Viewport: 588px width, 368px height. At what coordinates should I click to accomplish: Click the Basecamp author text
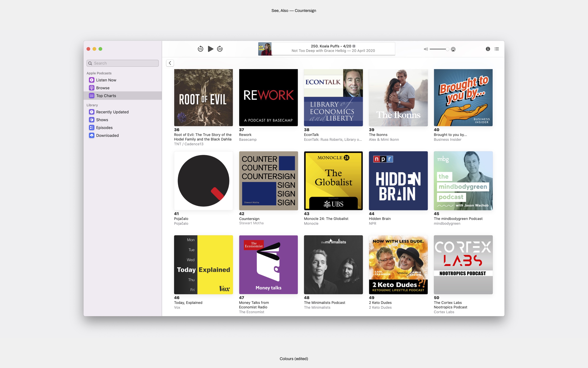tap(248, 139)
